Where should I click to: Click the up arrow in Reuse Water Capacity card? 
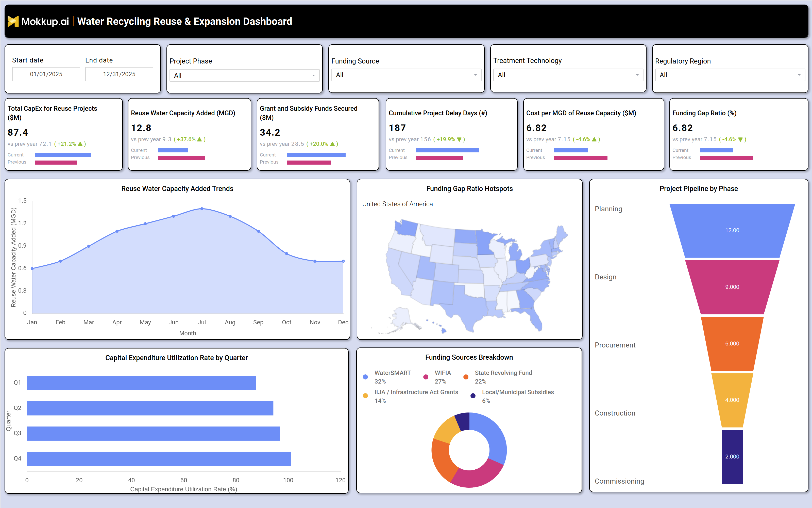(x=200, y=139)
